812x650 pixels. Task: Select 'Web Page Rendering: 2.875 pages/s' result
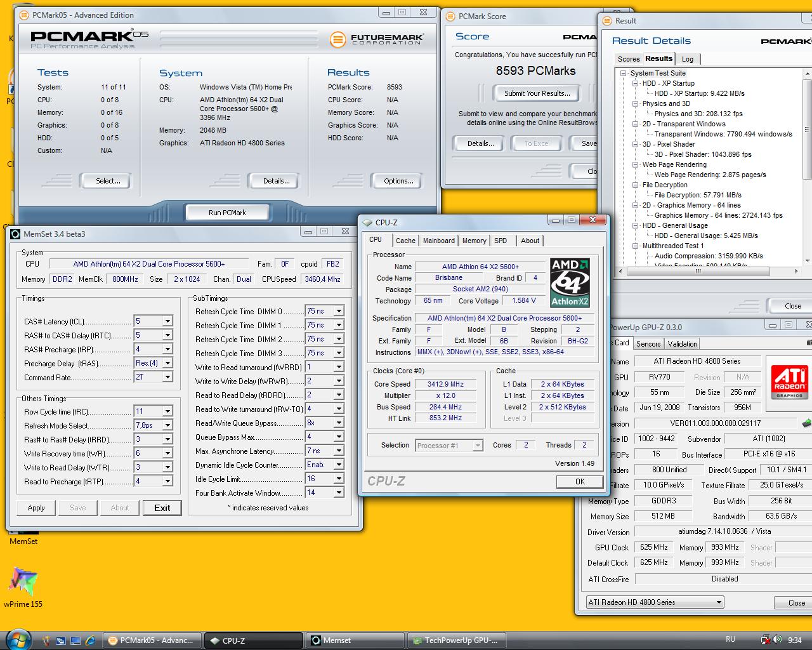[x=710, y=175]
